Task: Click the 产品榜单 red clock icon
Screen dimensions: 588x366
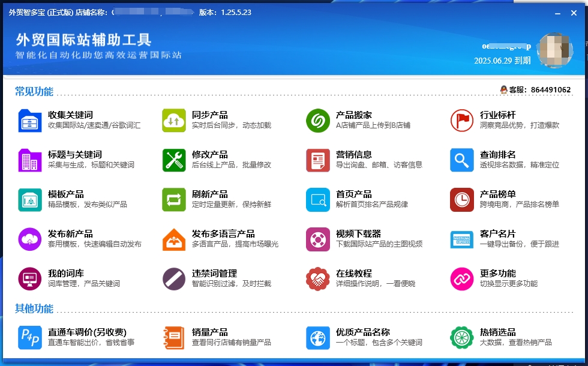Action: click(x=462, y=200)
